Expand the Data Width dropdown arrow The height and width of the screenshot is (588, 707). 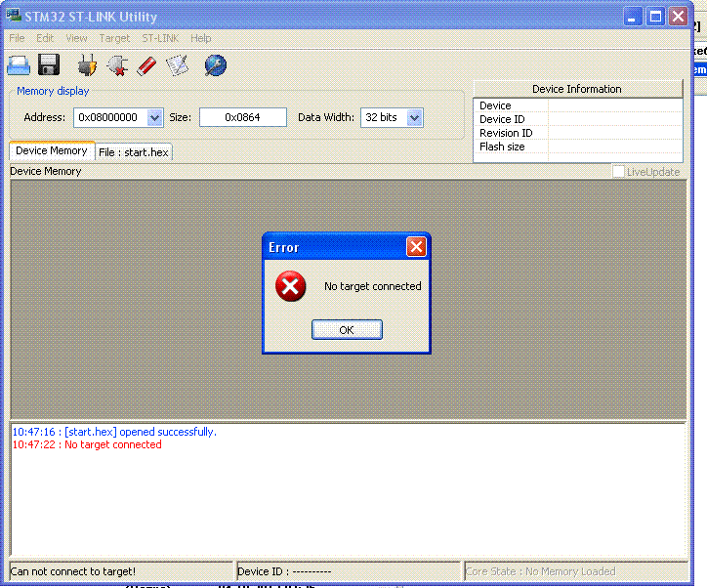coord(414,117)
